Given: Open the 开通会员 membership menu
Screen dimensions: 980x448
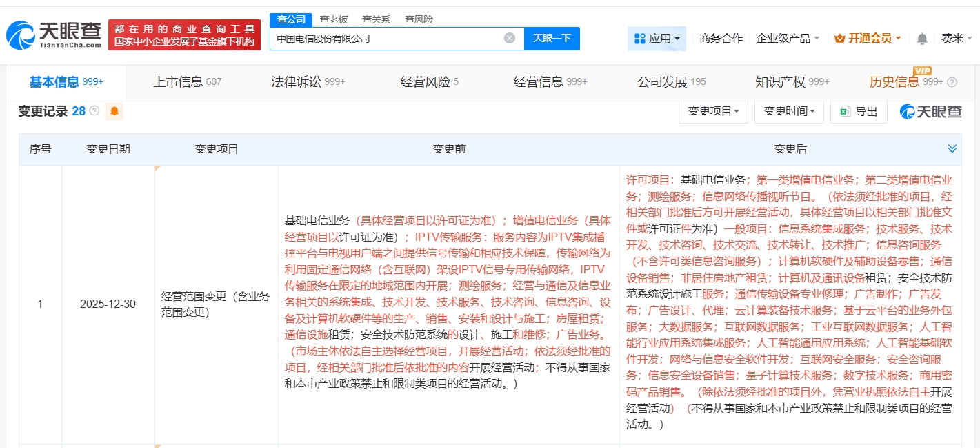Looking at the screenshot, I should pyautogui.click(x=868, y=39).
